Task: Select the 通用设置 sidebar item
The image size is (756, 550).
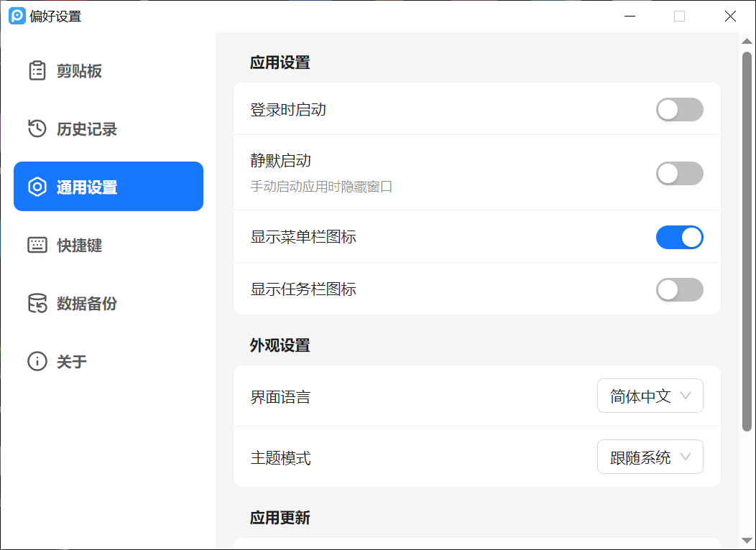Action: click(x=109, y=187)
